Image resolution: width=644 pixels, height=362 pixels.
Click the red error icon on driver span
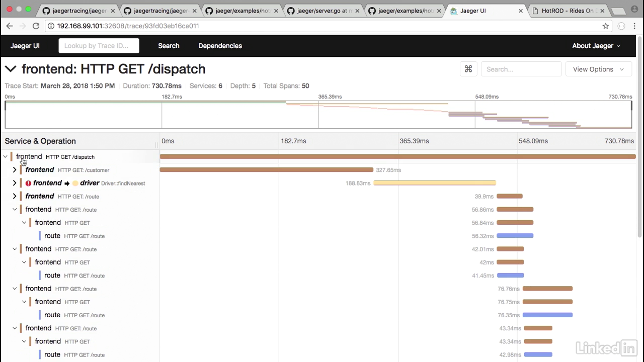pos(28,183)
